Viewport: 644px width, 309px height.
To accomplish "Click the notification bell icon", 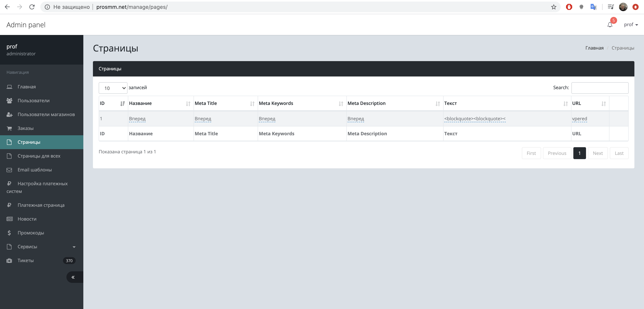I will [x=610, y=25].
